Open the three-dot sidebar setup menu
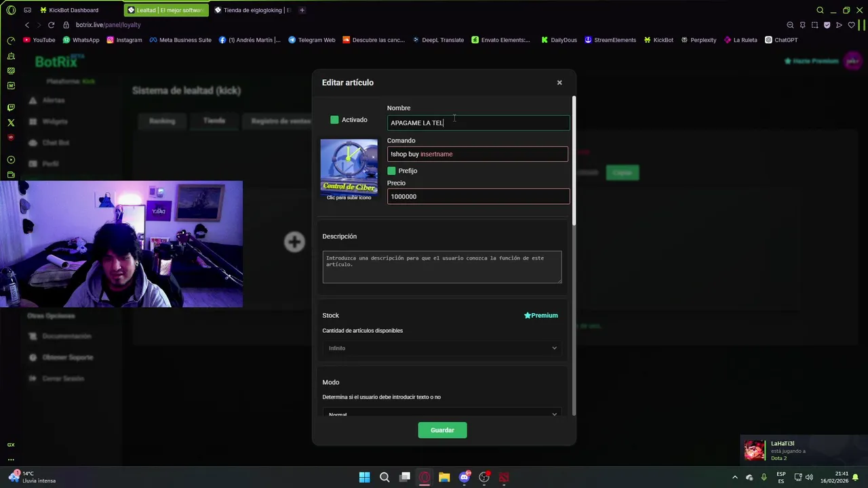Viewport: 868px width, 488px height. click(x=11, y=460)
